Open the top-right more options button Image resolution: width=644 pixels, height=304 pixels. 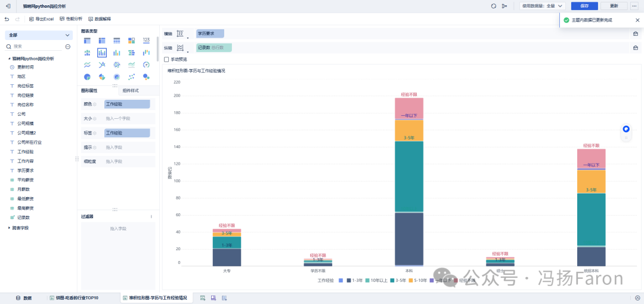pyautogui.click(x=634, y=6)
